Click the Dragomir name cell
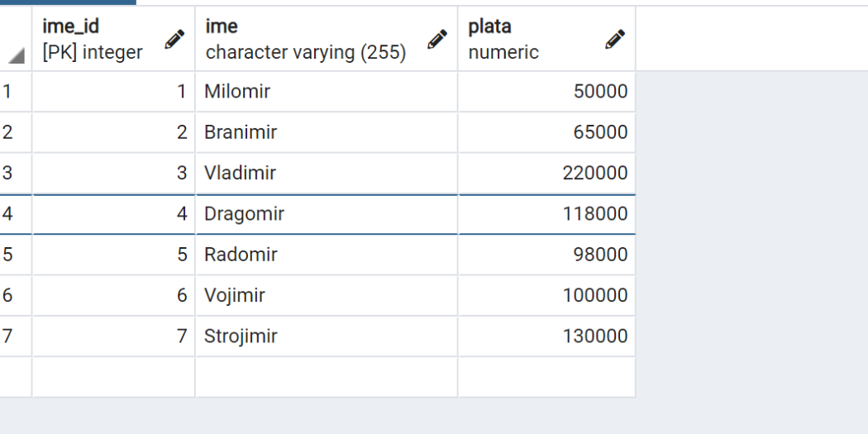Viewport: 868px width, 434px height. (x=327, y=213)
